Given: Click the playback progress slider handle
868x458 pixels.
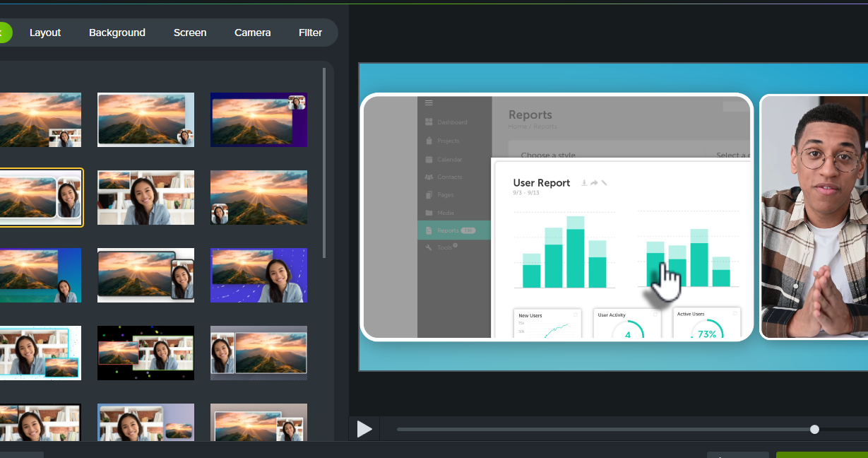Looking at the screenshot, I should (x=814, y=429).
